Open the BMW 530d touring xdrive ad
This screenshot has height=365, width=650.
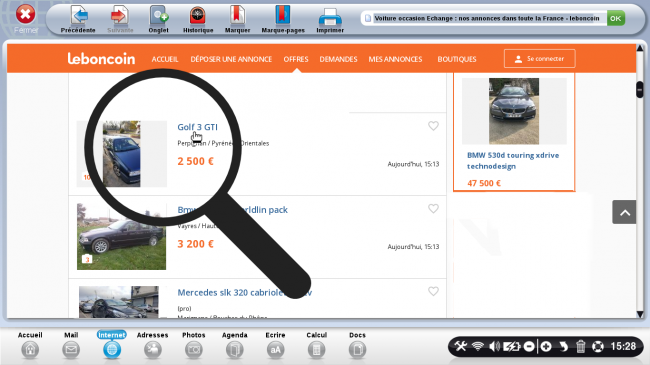[x=513, y=161]
